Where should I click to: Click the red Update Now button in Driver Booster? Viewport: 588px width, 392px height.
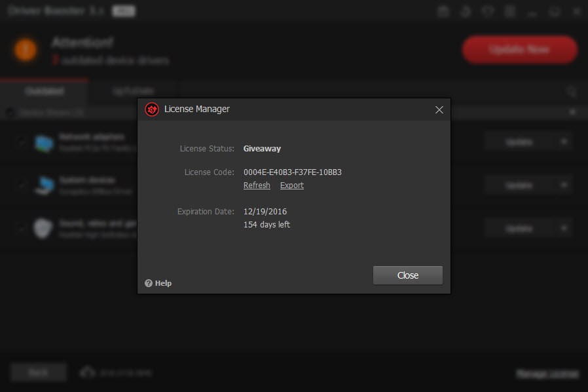pyautogui.click(x=519, y=50)
